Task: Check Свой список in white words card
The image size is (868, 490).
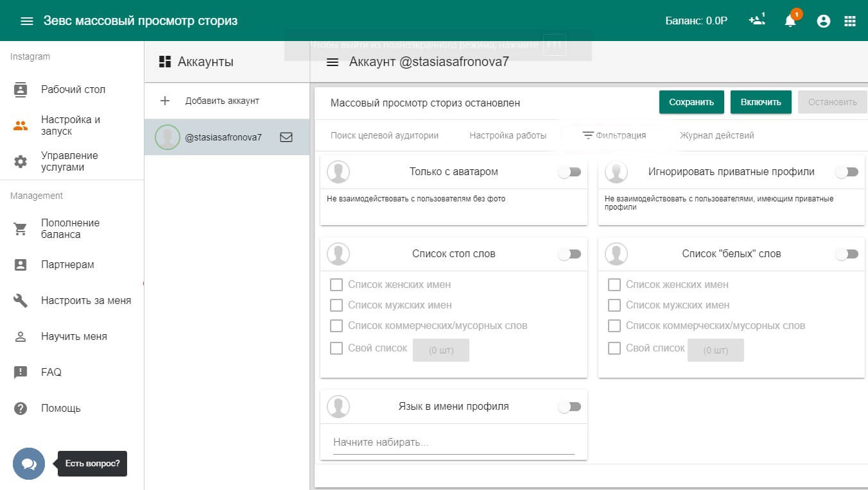Action: pyautogui.click(x=614, y=348)
